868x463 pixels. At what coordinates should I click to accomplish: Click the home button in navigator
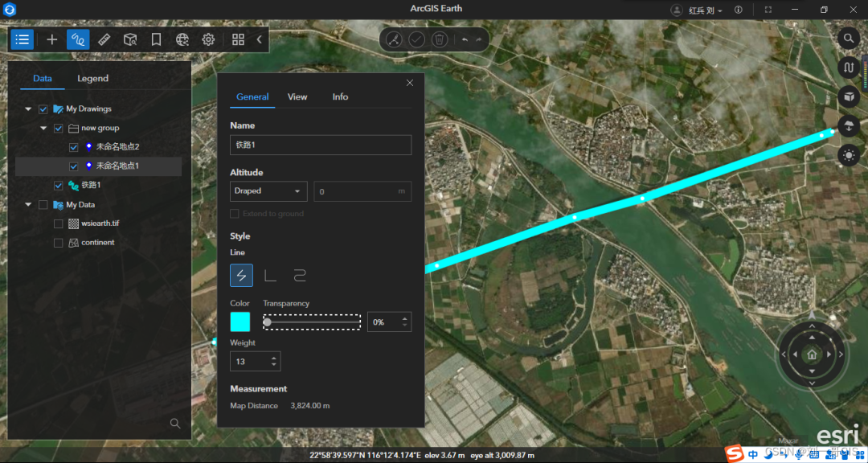pyautogui.click(x=812, y=354)
